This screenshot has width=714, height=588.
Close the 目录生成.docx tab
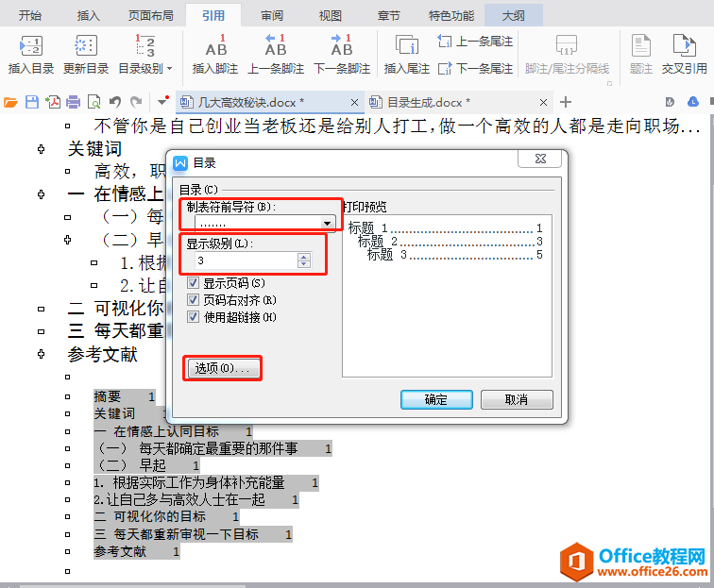(543, 103)
